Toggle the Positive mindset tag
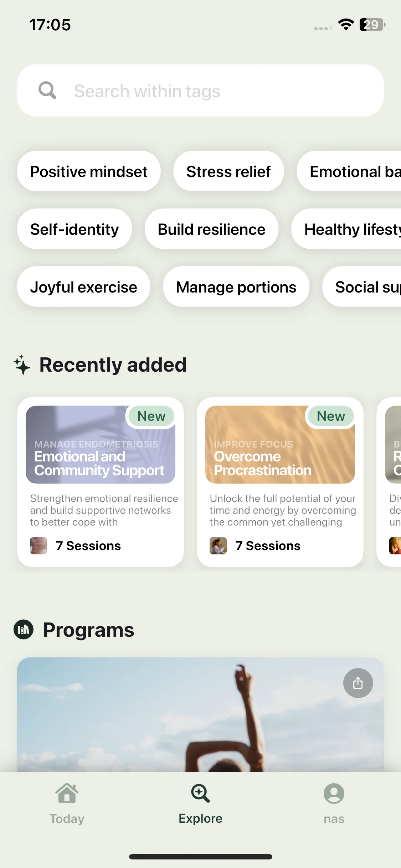The image size is (401, 868). coord(89,171)
